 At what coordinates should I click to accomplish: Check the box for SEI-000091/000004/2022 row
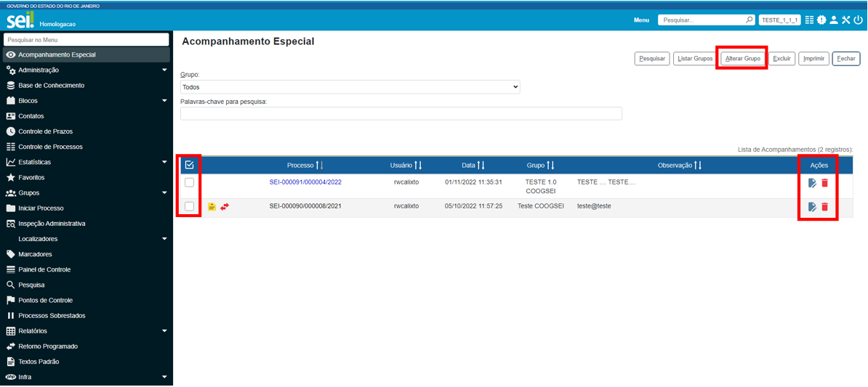click(189, 183)
